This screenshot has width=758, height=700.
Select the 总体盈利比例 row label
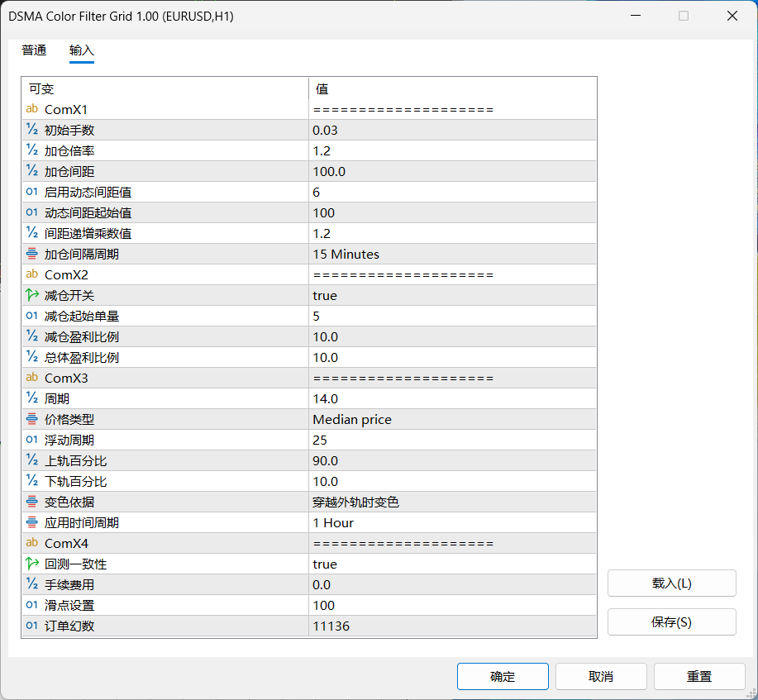pyautogui.click(x=82, y=358)
